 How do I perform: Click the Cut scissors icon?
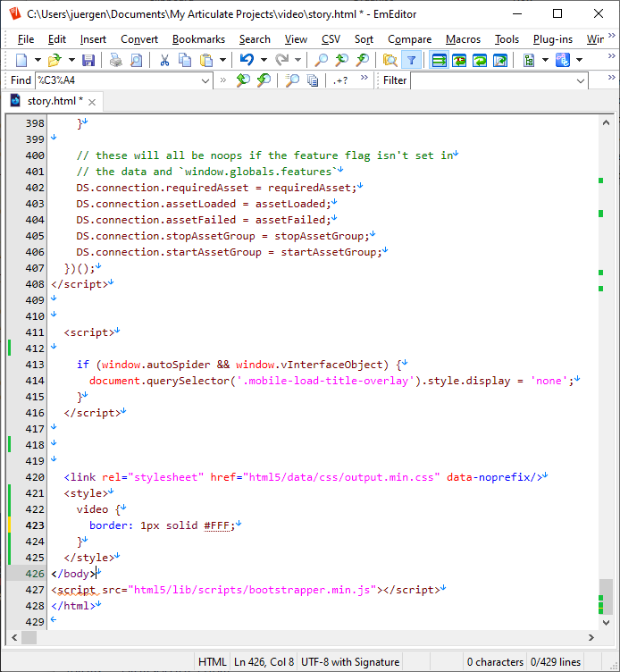pos(164,60)
